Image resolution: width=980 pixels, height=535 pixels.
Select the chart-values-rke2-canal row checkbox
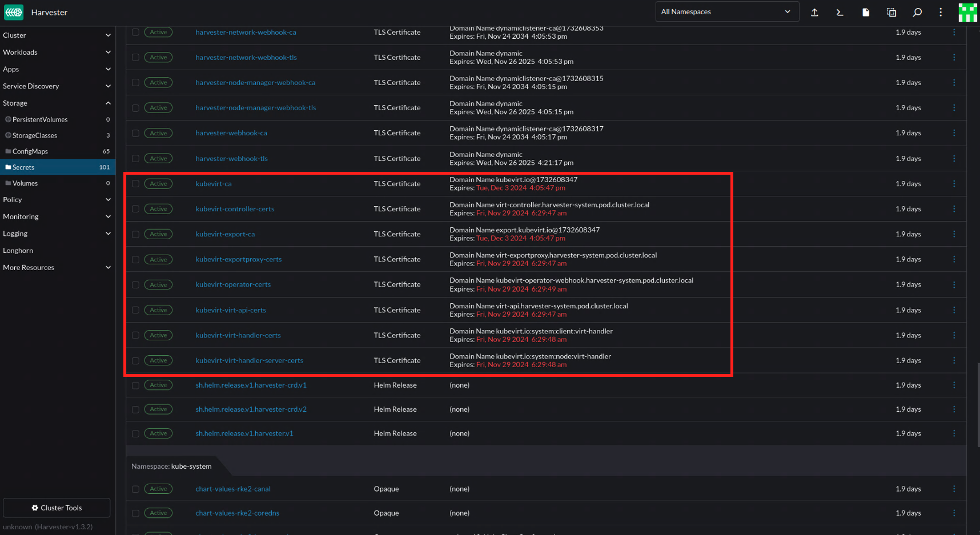135,489
